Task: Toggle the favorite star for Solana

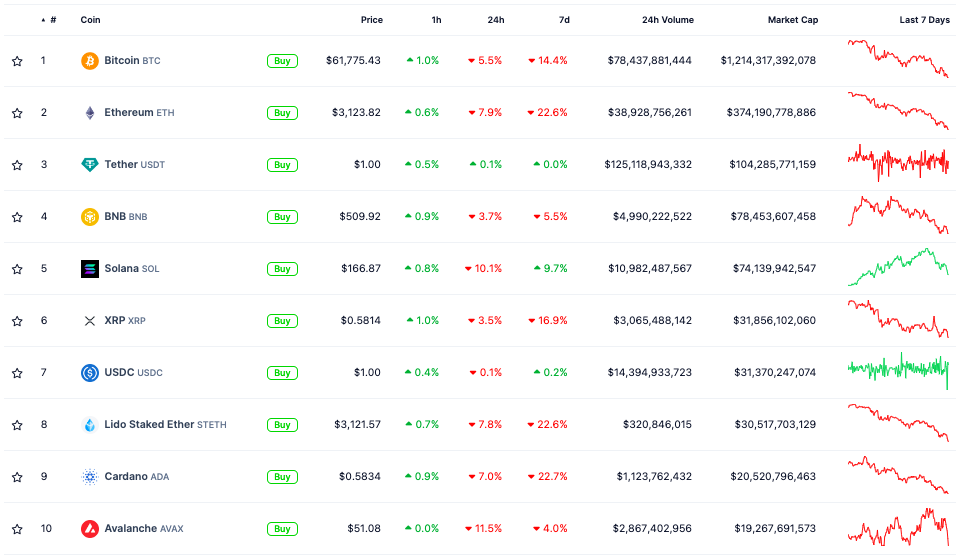Action: click(17, 269)
